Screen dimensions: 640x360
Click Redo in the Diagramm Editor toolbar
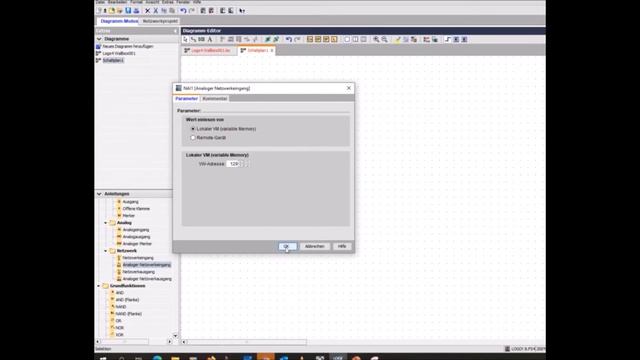tap(297, 40)
